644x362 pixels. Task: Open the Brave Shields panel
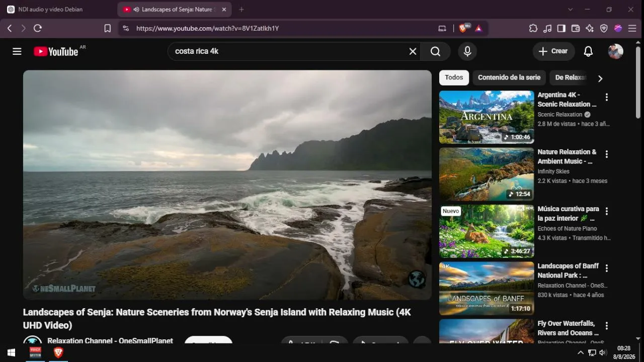463,29
